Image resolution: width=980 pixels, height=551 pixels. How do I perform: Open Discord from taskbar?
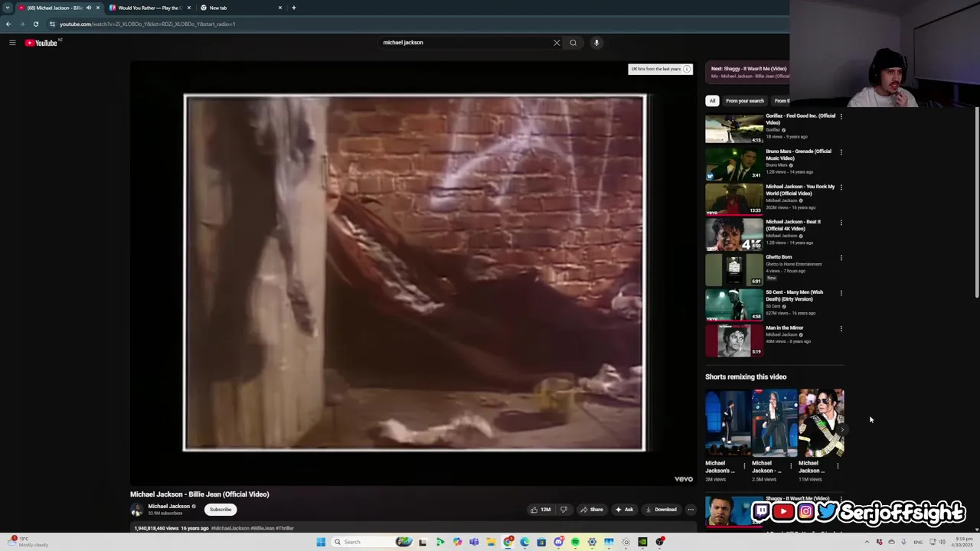tap(558, 542)
